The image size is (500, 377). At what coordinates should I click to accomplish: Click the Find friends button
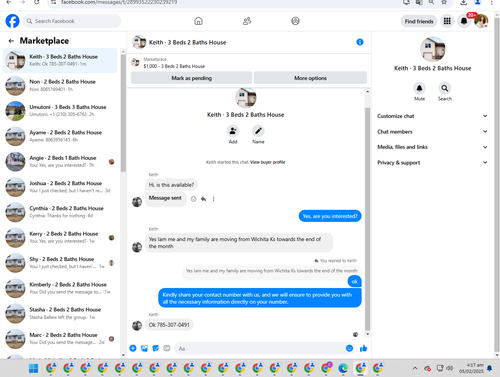click(x=419, y=21)
